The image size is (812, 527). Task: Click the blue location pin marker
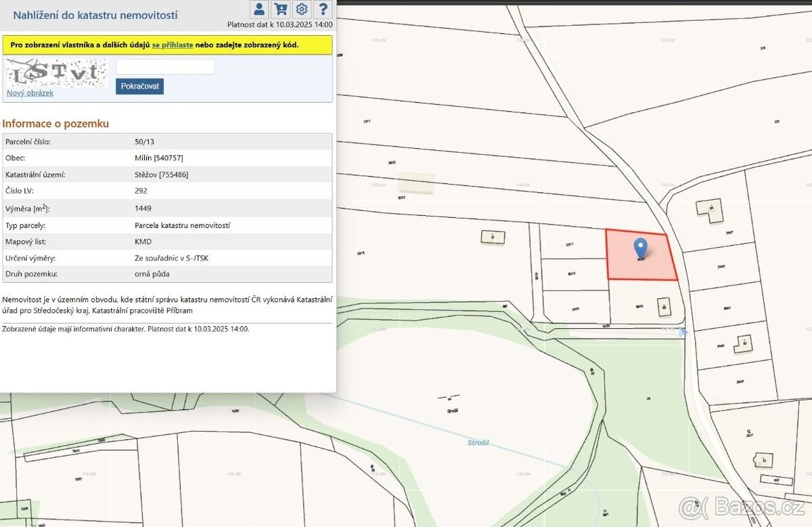[x=639, y=248]
